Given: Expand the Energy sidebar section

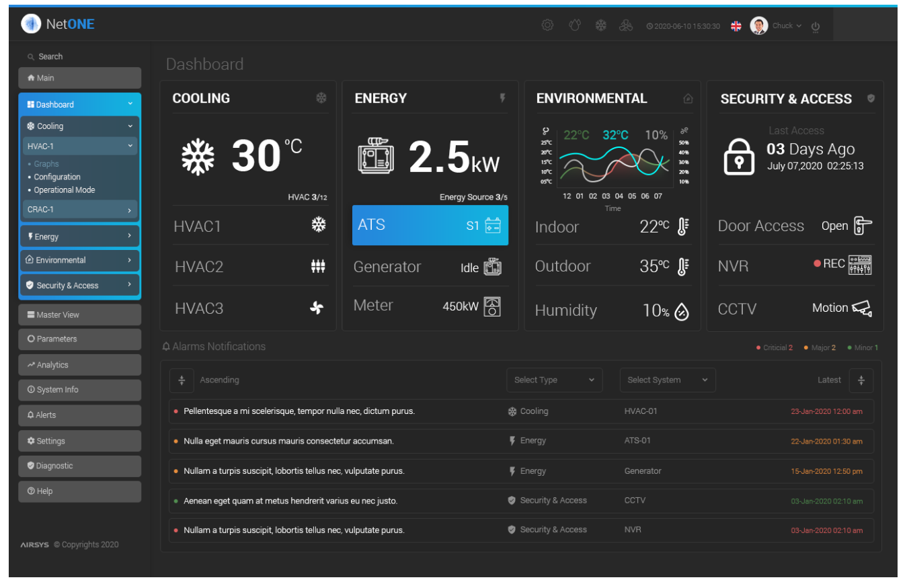Looking at the screenshot, I should 79,237.
